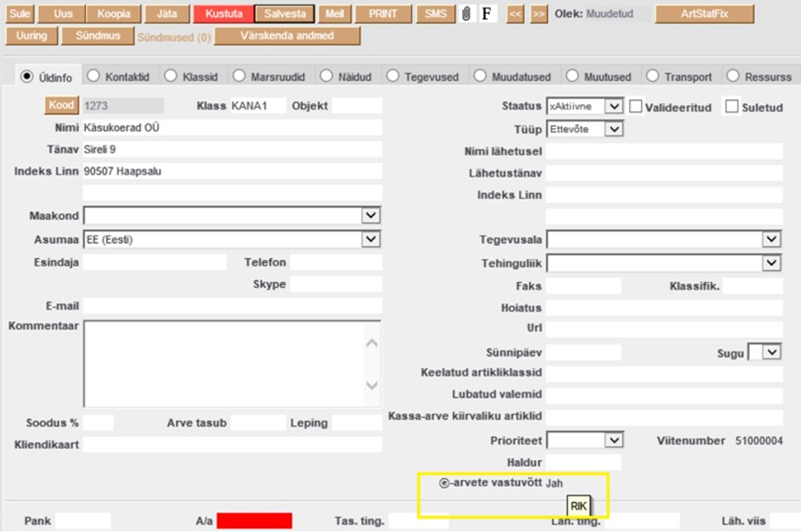Tick the Valideeritud checkbox
Image resolution: width=801 pixels, height=532 pixels.
(x=636, y=107)
